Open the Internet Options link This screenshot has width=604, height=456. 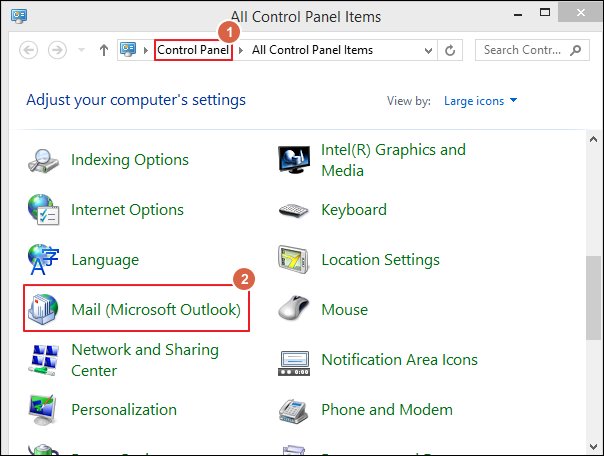pos(128,210)
